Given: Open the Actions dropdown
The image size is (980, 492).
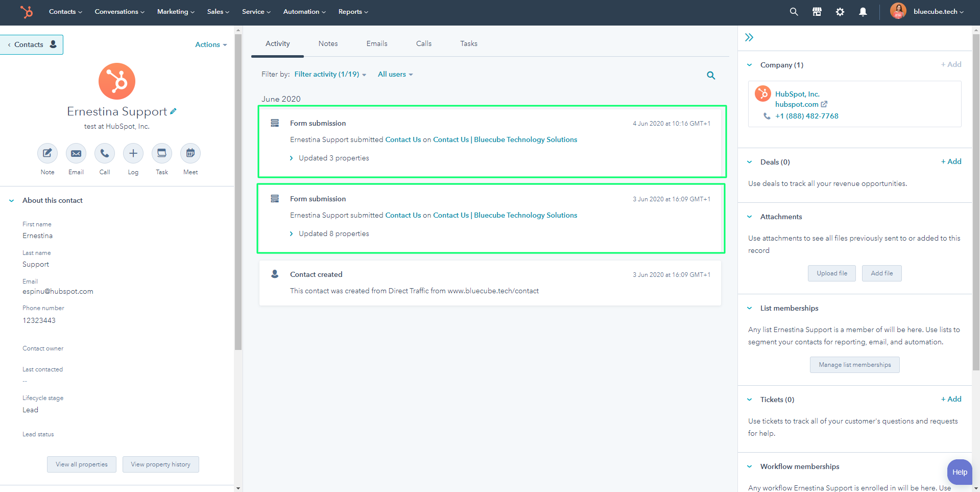Looking at the screenshot, I should (x=211, y=44).
